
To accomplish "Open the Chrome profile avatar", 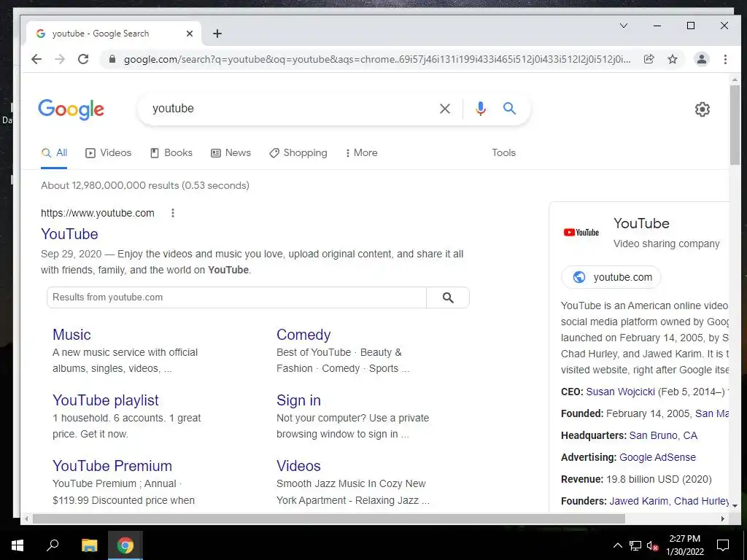I will 701,59.
